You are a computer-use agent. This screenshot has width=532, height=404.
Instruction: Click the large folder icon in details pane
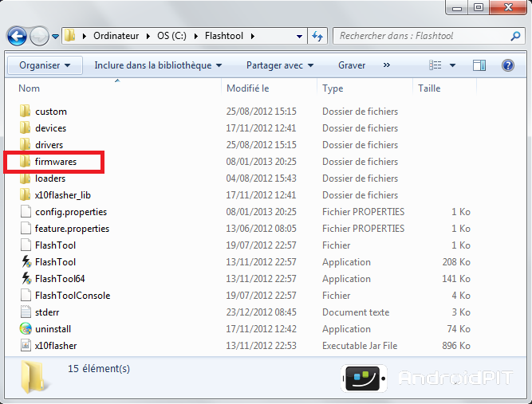[x=34, y=377]
